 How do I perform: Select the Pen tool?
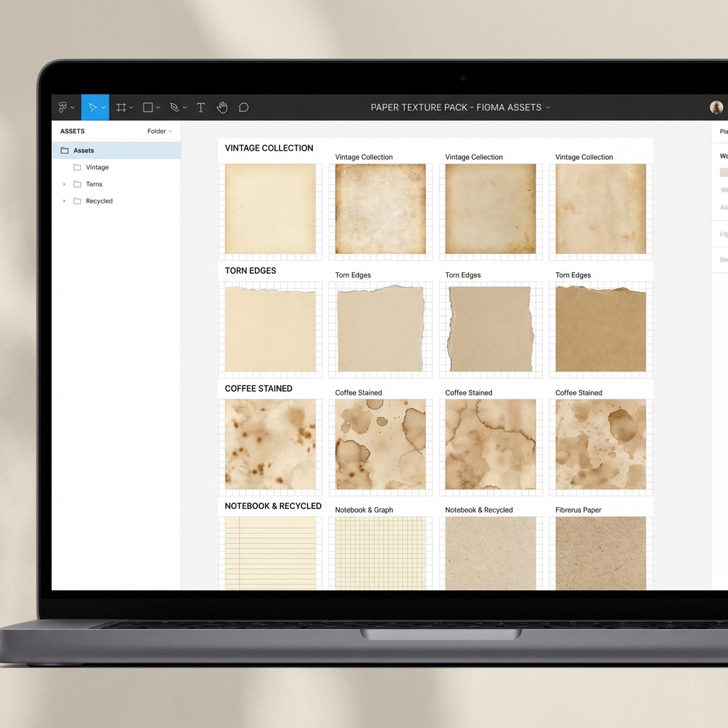tap(174, 107)
